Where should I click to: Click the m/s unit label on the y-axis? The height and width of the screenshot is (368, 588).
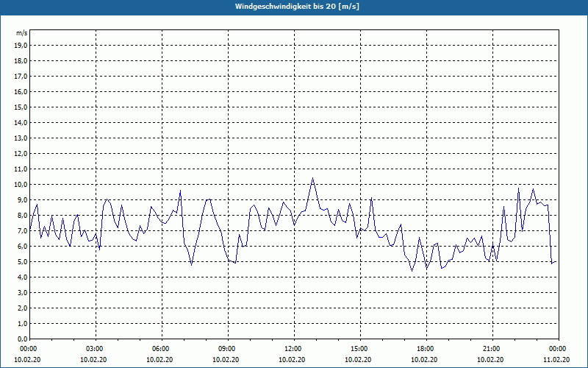pos(21,33)
